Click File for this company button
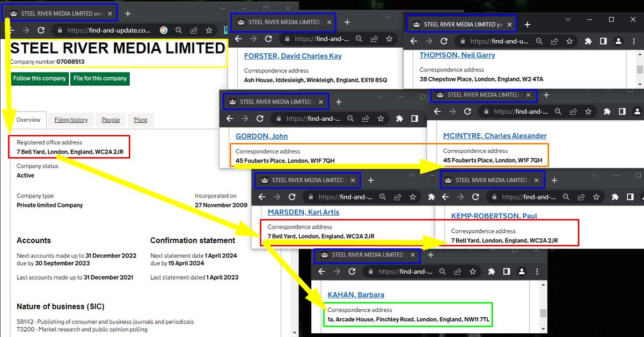This screenshot has height=337, width=644. (100, 78)
